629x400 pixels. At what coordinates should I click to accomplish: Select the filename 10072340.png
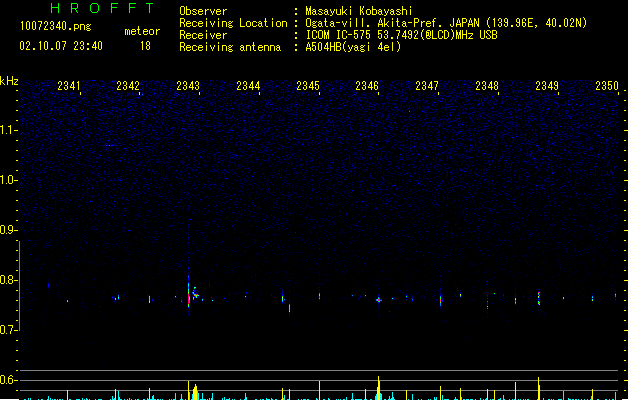56,26
